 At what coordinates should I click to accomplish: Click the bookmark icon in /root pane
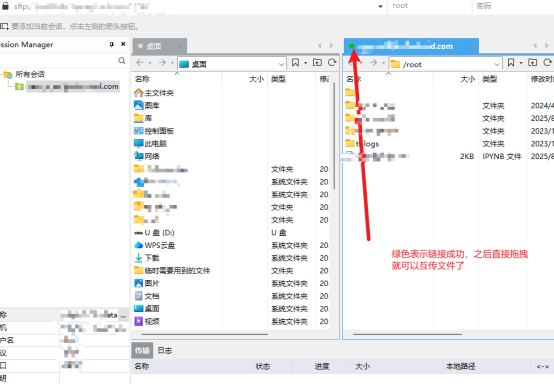pos(511,63)
